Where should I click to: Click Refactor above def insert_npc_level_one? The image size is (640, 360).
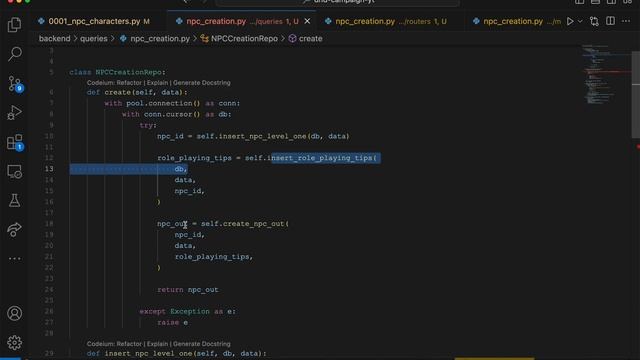(x=129, y=344)
